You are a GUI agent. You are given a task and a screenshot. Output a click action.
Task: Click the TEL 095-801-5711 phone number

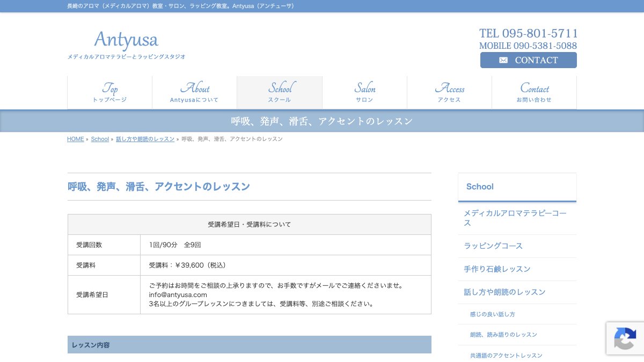529,33
